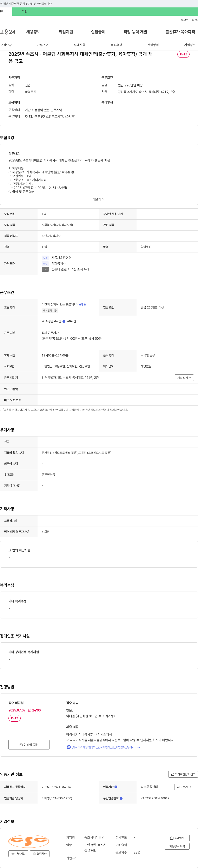The width and height of the screenshot is (198, 868).
Task: Click the help icon beside 인증기관
Action: click(116, 787)
